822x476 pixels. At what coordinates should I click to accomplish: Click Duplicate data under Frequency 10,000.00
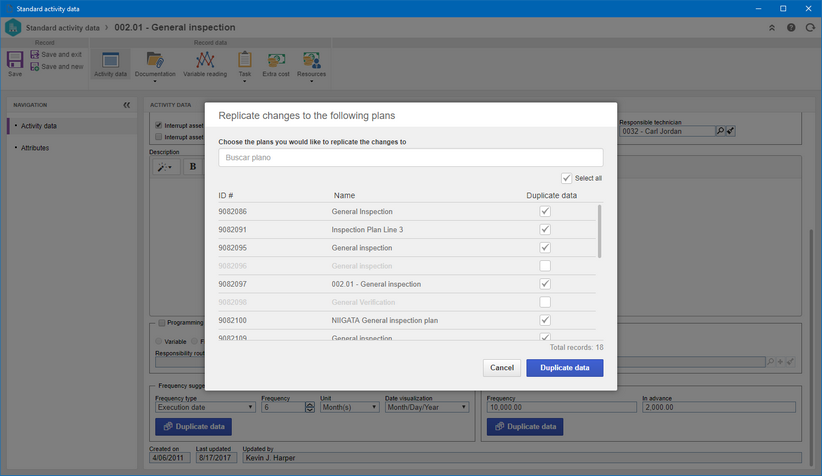click(x=525, y=427)
